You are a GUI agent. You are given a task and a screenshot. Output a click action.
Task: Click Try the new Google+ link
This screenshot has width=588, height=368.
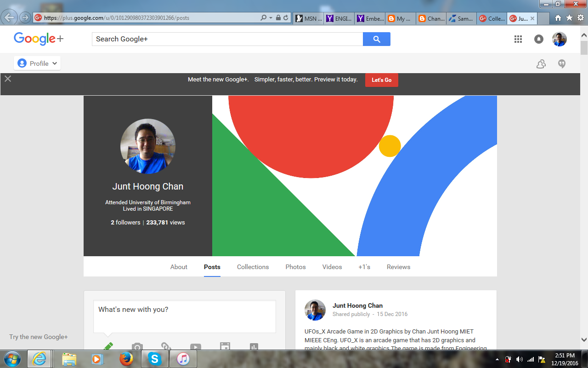(39, 337)
